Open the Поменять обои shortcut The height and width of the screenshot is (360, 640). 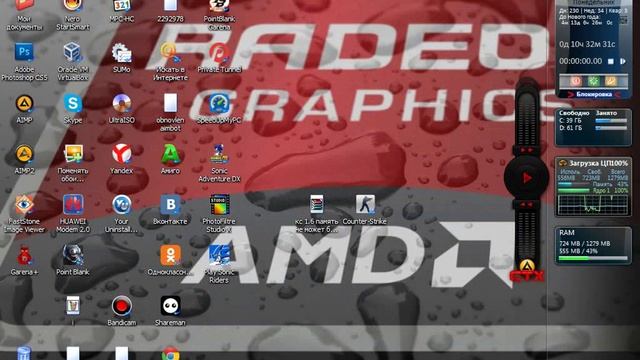pos(73,154)
